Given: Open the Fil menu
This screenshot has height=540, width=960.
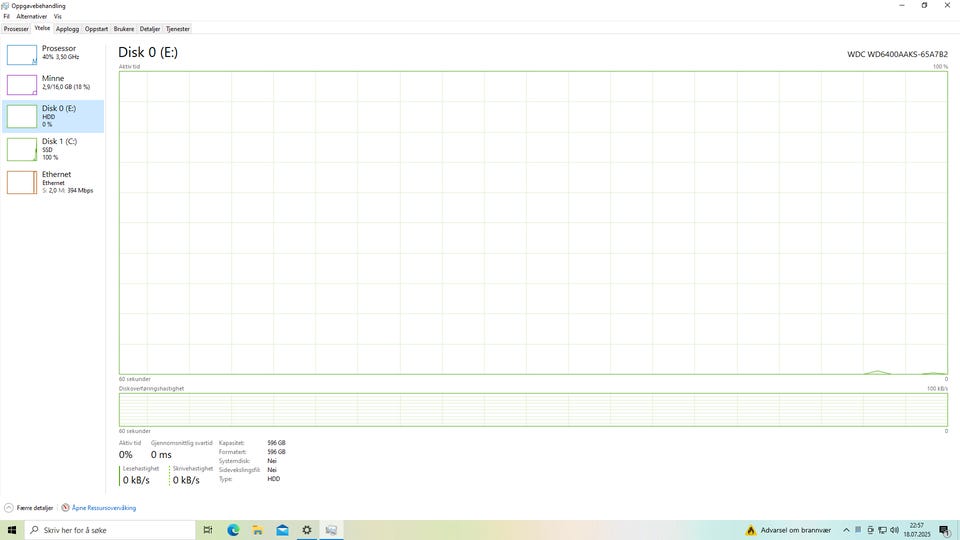Looking at the screenshot, I should click(7, 17).
